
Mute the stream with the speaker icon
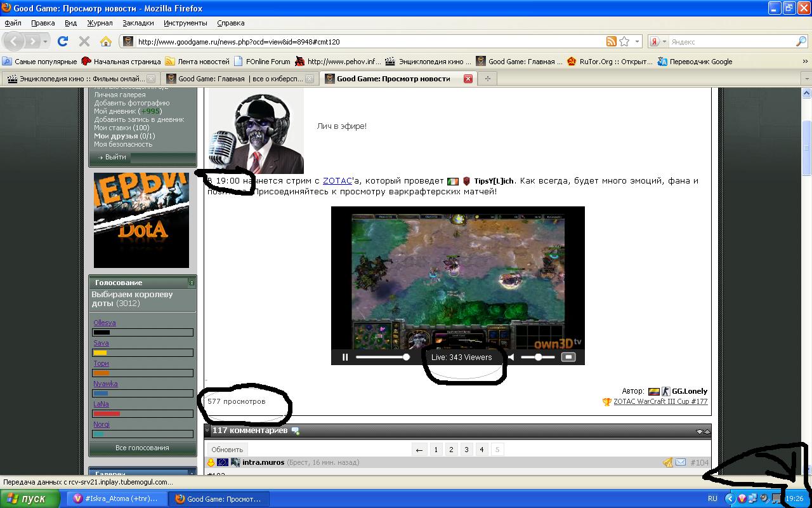coord(511,357)
